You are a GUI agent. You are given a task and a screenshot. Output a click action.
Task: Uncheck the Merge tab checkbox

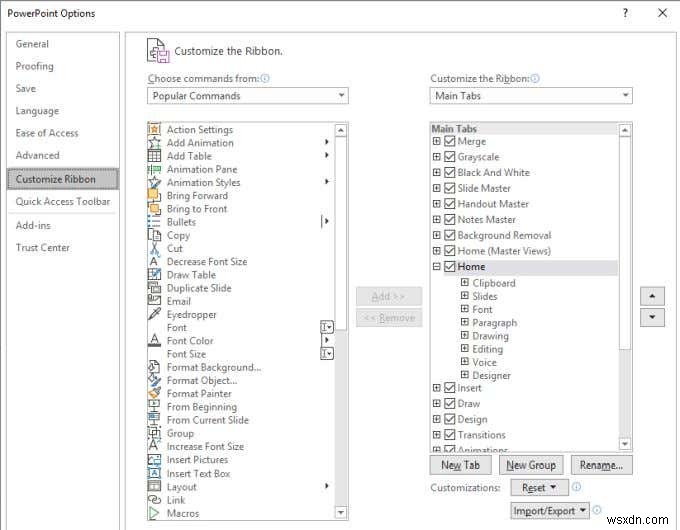(x=450, y=141)
